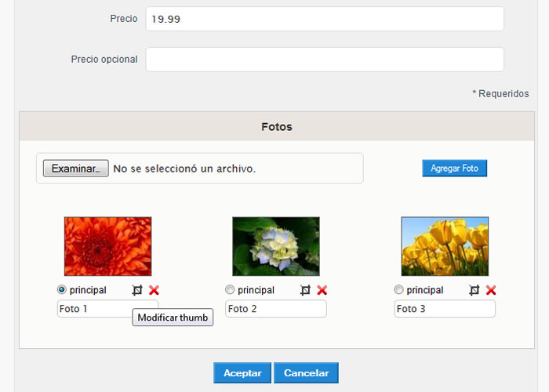Mark Foto 3 as principal
Image resolution: width=549 pixels, height=392 pixels.
(x=398, y=290)
